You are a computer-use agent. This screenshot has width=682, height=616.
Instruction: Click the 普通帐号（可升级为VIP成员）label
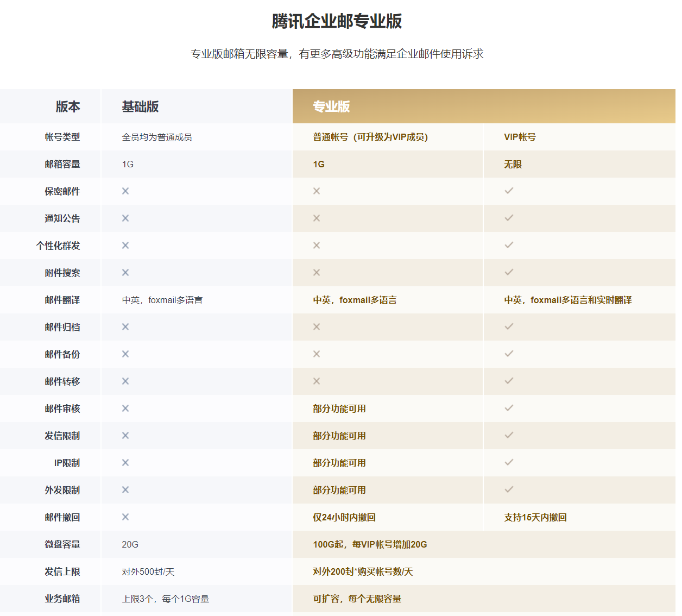point(370,137)
